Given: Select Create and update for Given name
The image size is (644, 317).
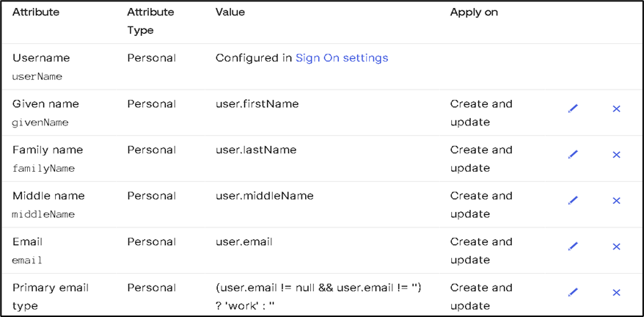Looking at the screenshot, I should tap(481, 113).
